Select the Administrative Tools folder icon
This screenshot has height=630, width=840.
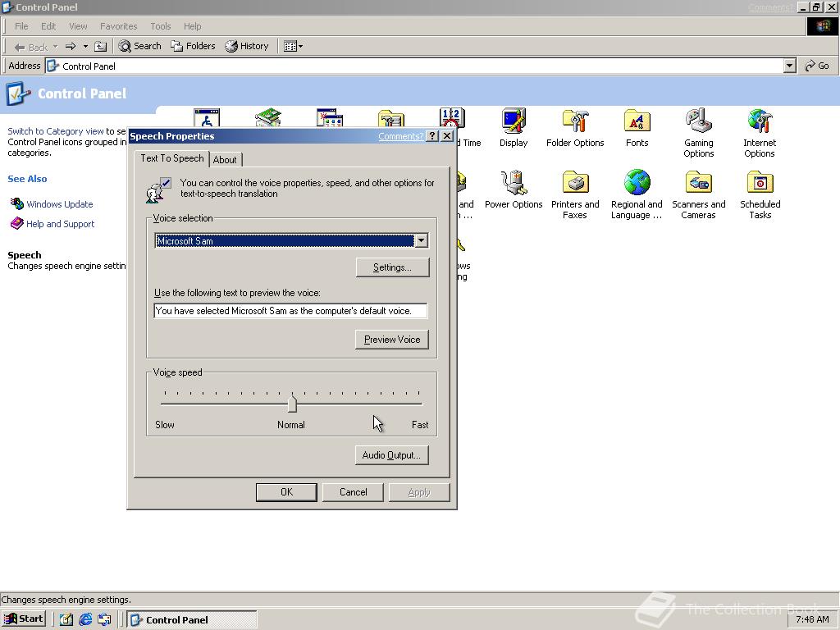coord(391,119)
